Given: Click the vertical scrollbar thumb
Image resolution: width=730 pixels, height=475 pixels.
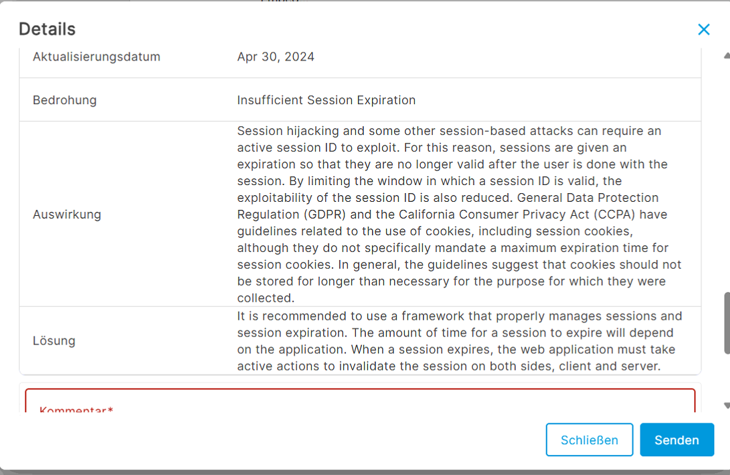Looking at the screenshot, I should (x=726, y=322).
